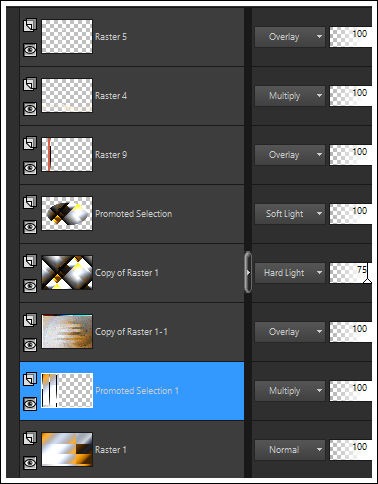Click the panel splitter handle arrow
Image resolution: width=378 pixels, height=484 pixels.
(x=248, y=273)
